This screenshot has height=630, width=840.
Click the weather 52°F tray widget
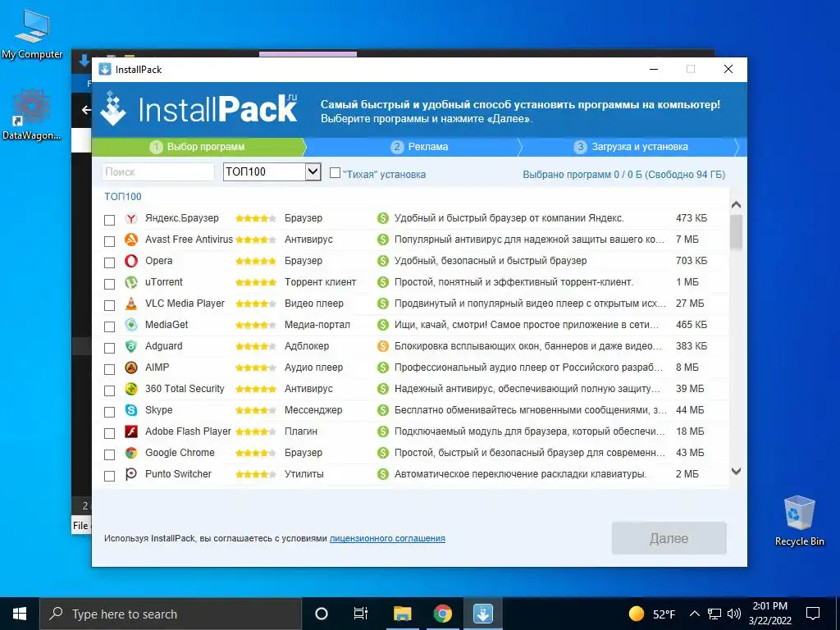click(651, 614)
